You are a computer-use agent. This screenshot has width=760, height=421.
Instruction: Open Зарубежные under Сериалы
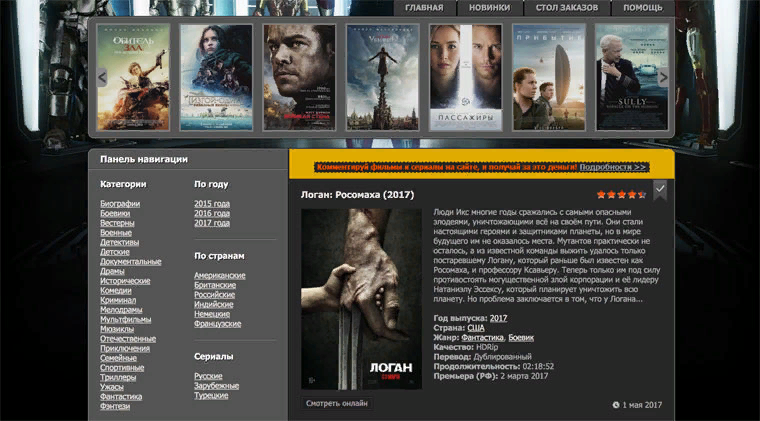(x=216, y=386)
